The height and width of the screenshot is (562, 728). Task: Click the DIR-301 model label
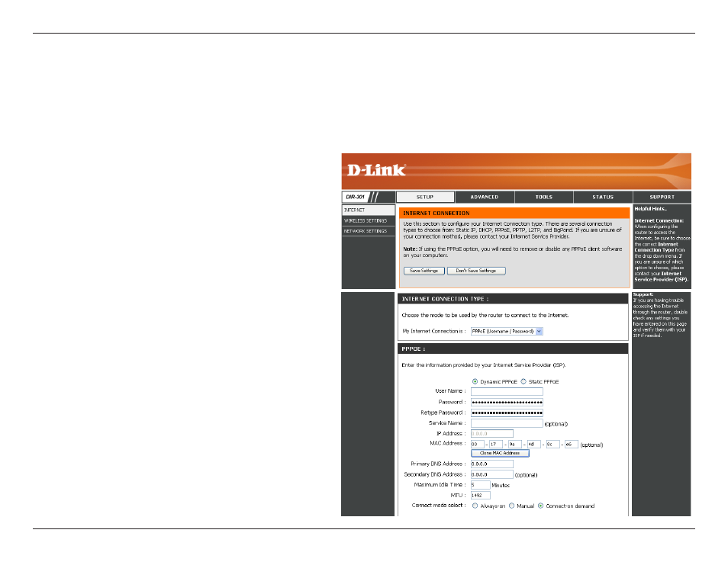355,198
